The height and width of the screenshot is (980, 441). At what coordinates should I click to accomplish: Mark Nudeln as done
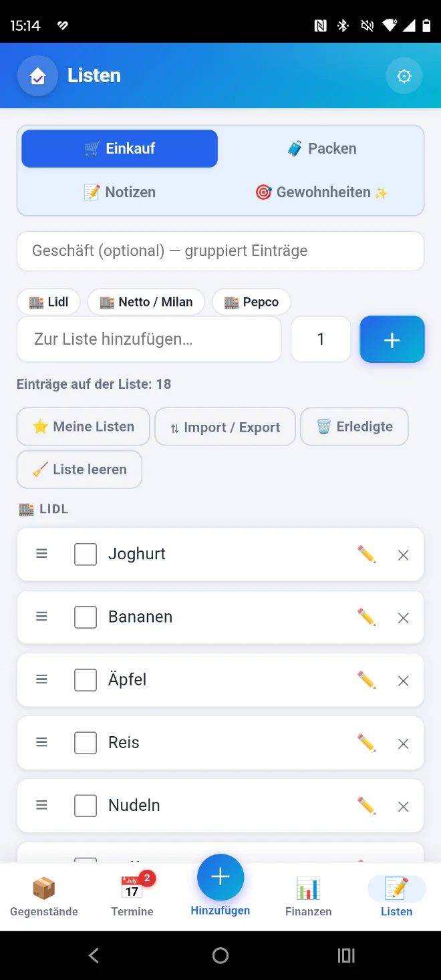pyautogui.click(x=86, y=805)
